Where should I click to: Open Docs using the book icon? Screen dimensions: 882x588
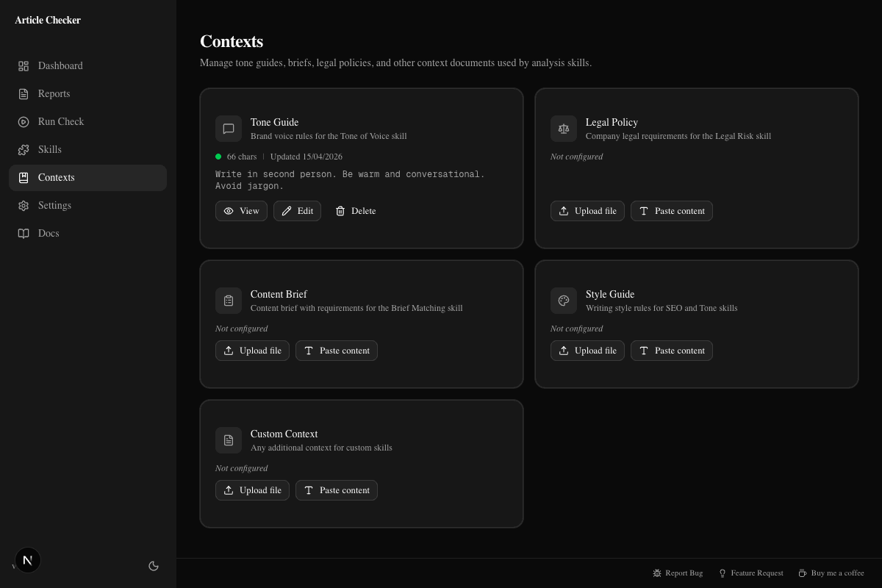coord(24,234)
